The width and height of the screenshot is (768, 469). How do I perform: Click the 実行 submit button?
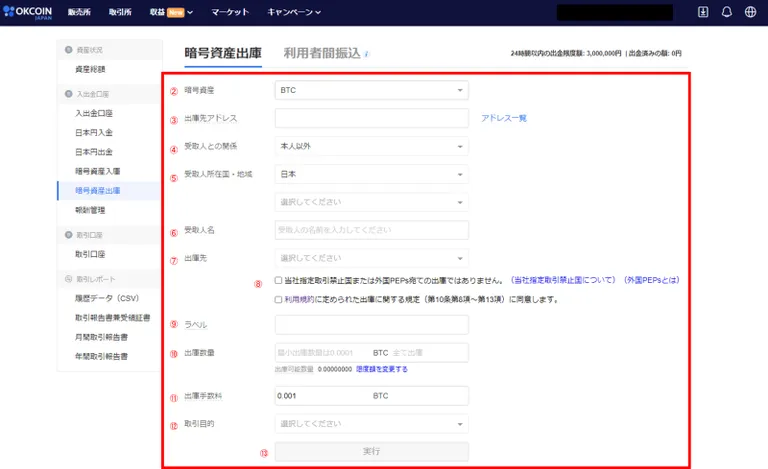coord(371,451)
